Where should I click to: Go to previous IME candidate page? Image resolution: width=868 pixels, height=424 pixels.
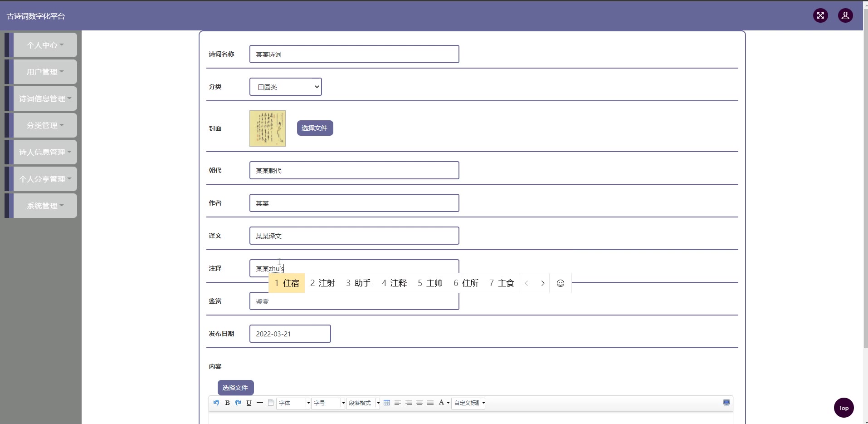[x=527, y=283]
